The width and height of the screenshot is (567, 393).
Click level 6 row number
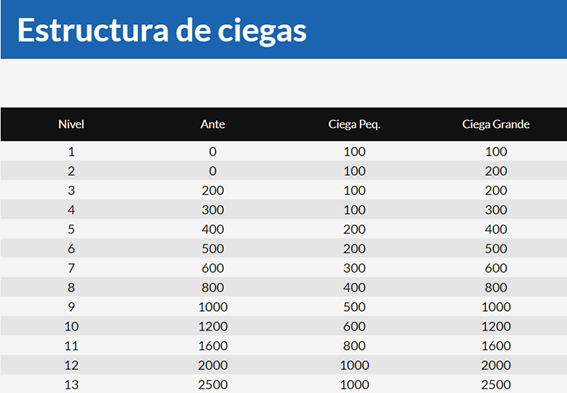click(71, 249)
